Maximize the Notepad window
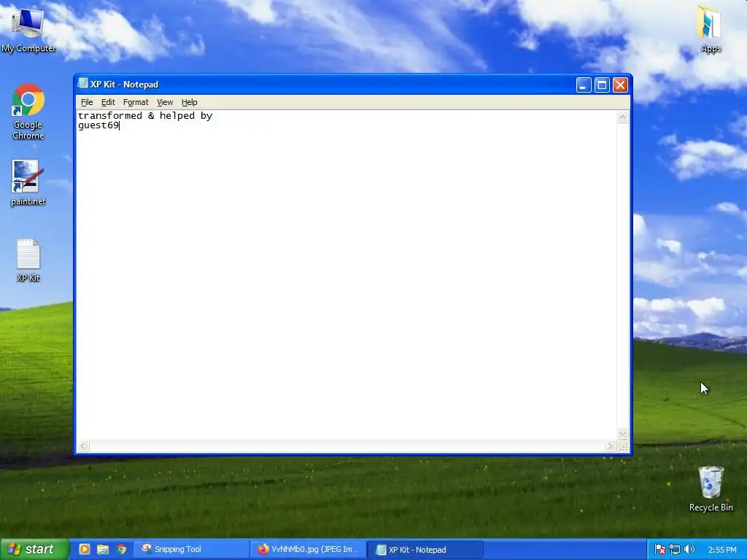The height and width of the screenshot is (560, 747). tap(602, 85)
